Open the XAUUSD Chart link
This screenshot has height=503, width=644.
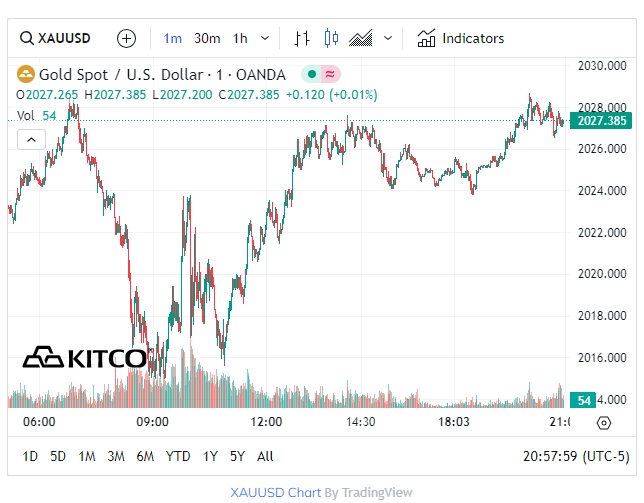point(276,492)
